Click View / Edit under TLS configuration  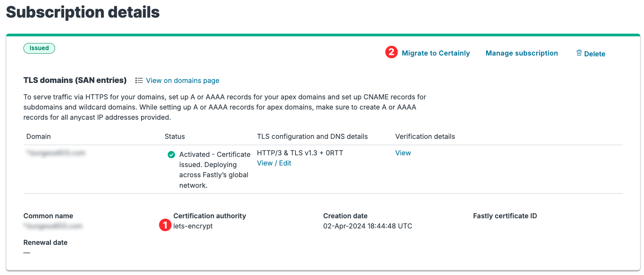coord(274,163)
